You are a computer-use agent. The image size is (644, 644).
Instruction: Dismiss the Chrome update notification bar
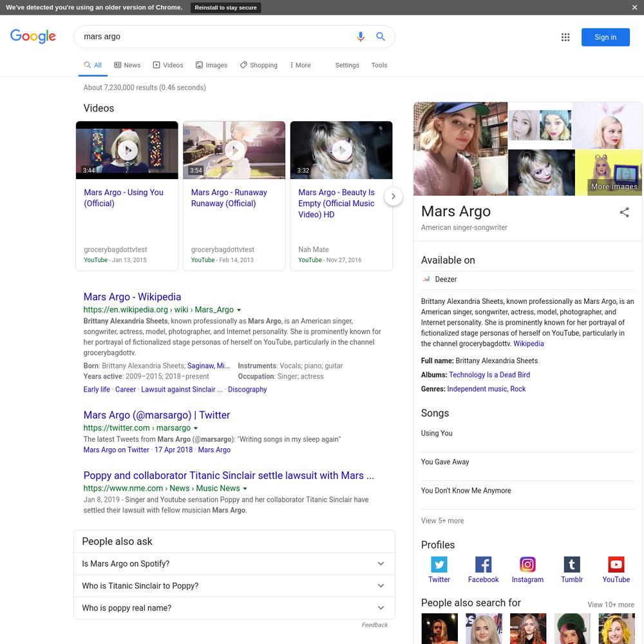634,7
